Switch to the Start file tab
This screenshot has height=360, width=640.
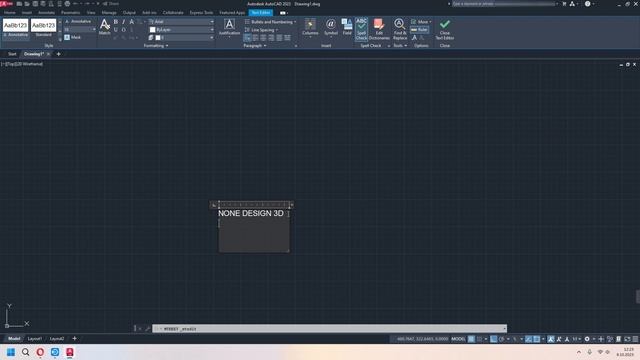[x=12, y=54]
